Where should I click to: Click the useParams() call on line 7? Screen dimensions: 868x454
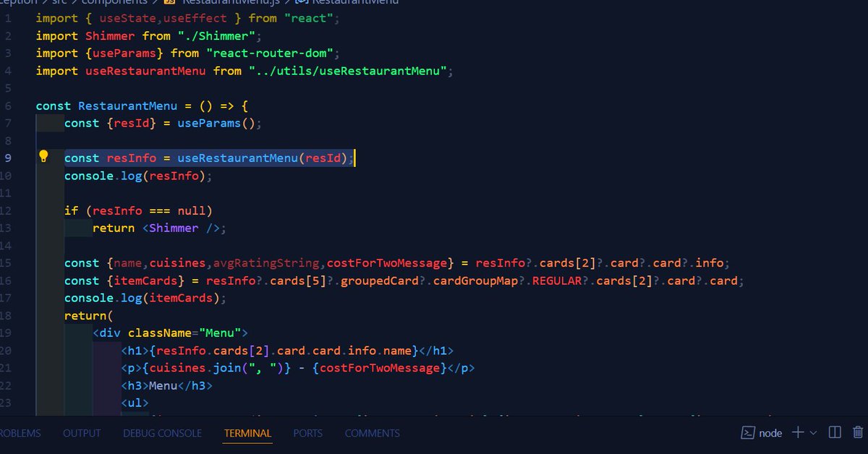tap(216, 123)
